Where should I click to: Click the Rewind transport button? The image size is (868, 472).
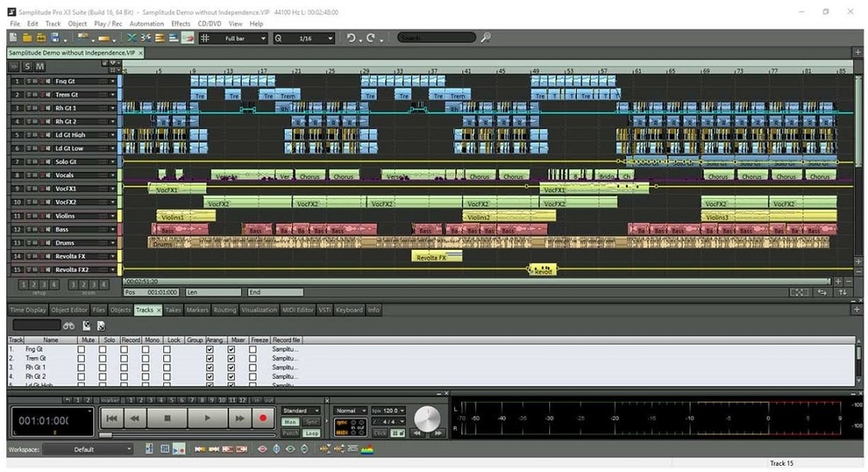point(135,418)
